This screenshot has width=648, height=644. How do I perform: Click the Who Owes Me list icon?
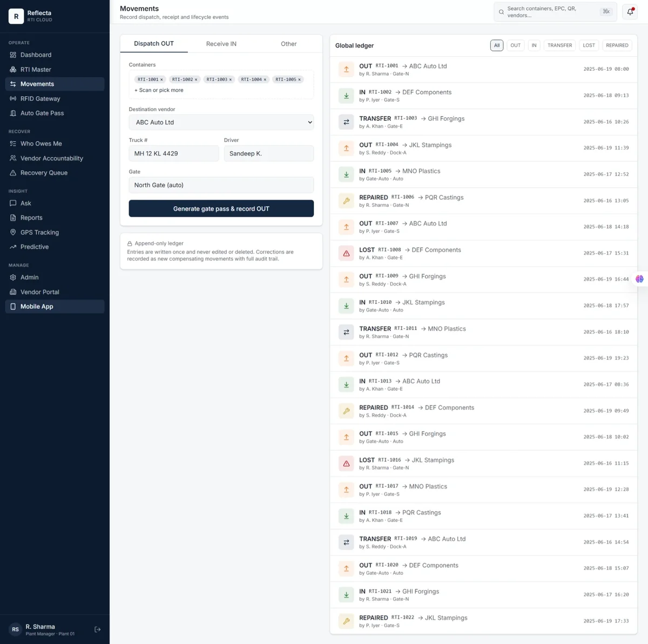point(13,144)
